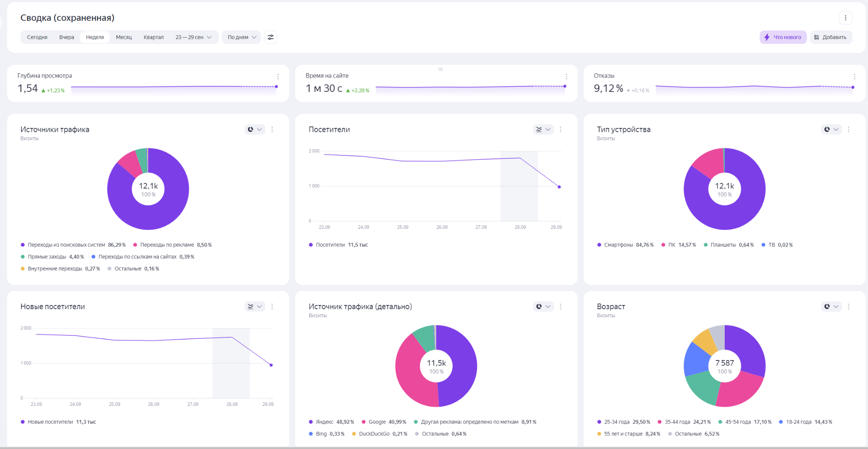Toggle the Смартфоны legend entry
Viewport: 868px width, 449px height.
[618, 245]
